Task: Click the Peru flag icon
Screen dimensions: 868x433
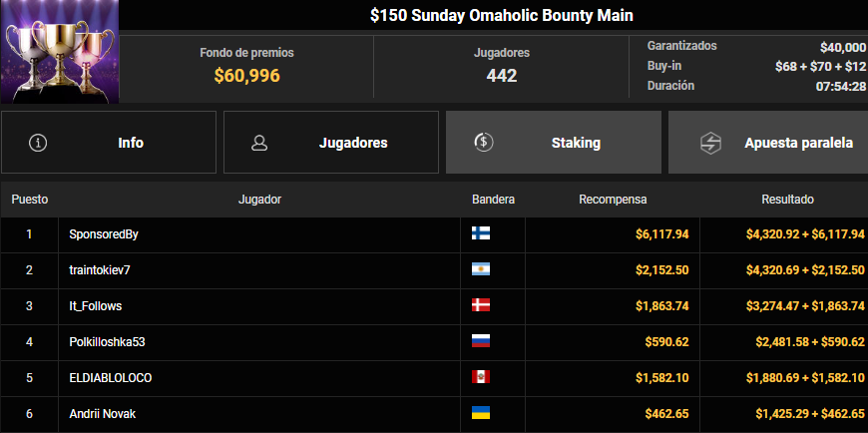Action: click(x=481, y=378)
